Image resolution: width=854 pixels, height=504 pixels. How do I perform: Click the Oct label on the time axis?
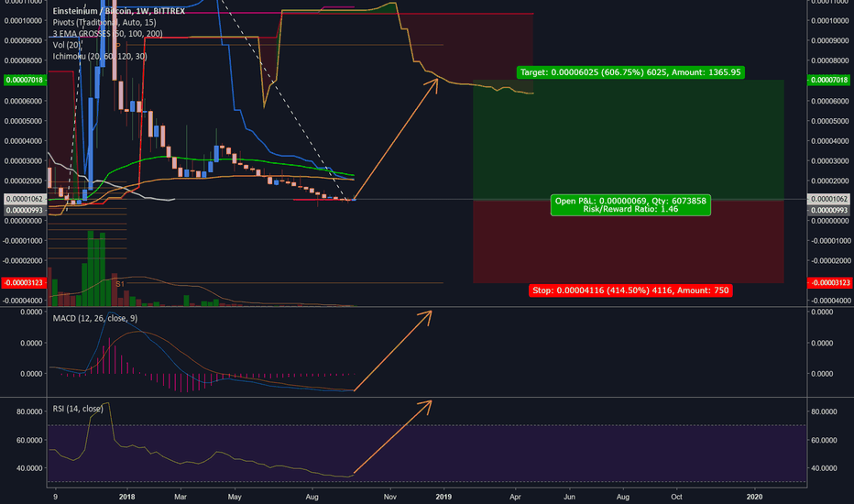coord(676,497)
